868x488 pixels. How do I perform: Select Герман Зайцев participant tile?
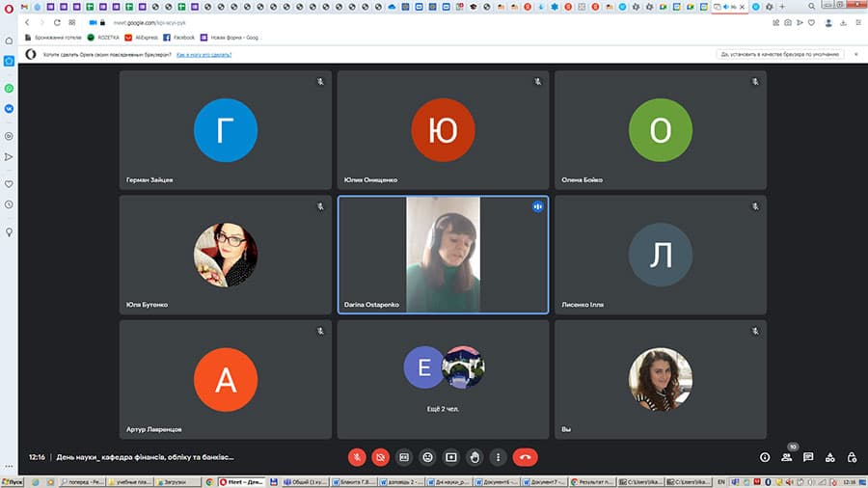click(226, 130)
